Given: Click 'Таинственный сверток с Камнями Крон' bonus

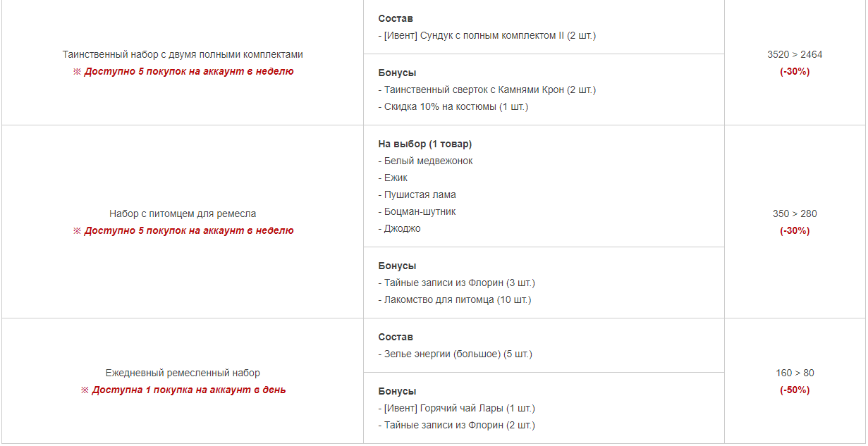Looking at the screenshot, I should [487, 89].
